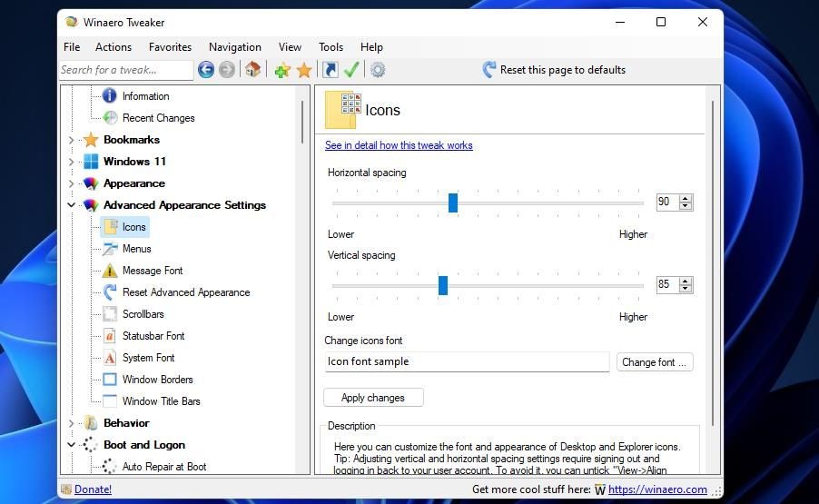Click the Windows 11 logo icon

tap(91, 162)
